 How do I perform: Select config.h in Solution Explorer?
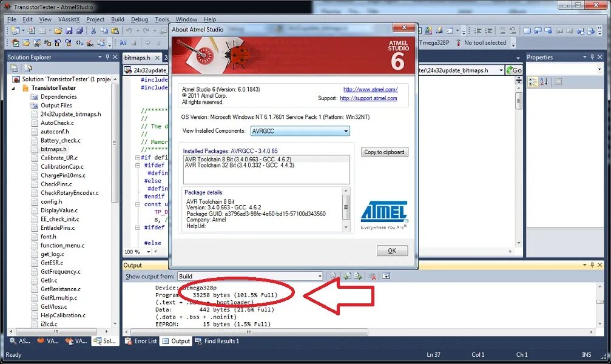[51, 201]
